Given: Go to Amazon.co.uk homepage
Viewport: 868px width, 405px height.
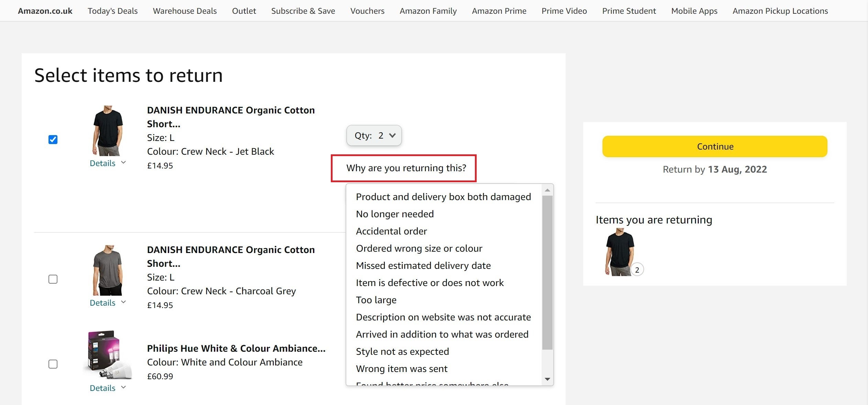Looking at the screenshot, I should click(45, 11).
